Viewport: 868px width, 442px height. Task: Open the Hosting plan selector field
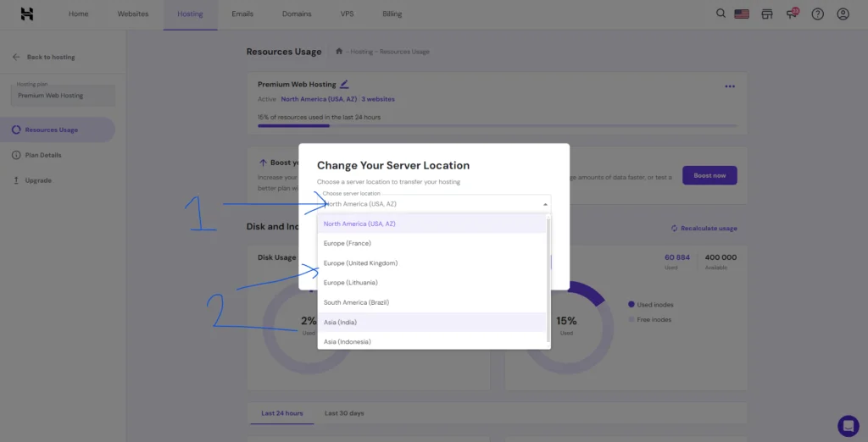click(63, 95)
